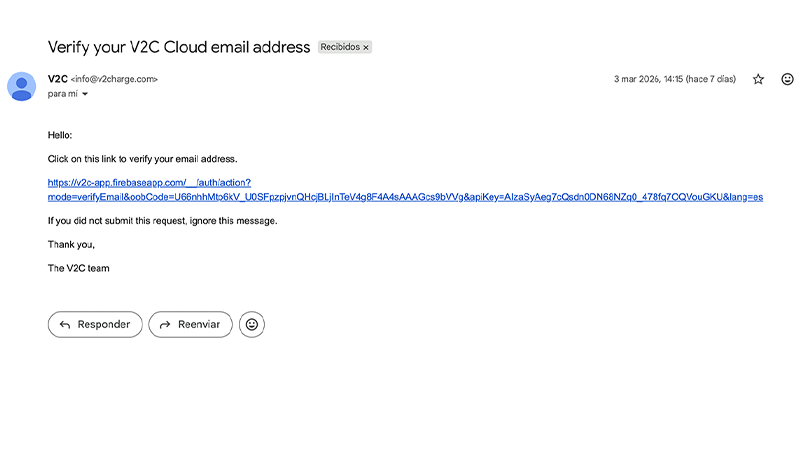
Task: Click the 'Hello:' greeting line
Action: point(60,135)
